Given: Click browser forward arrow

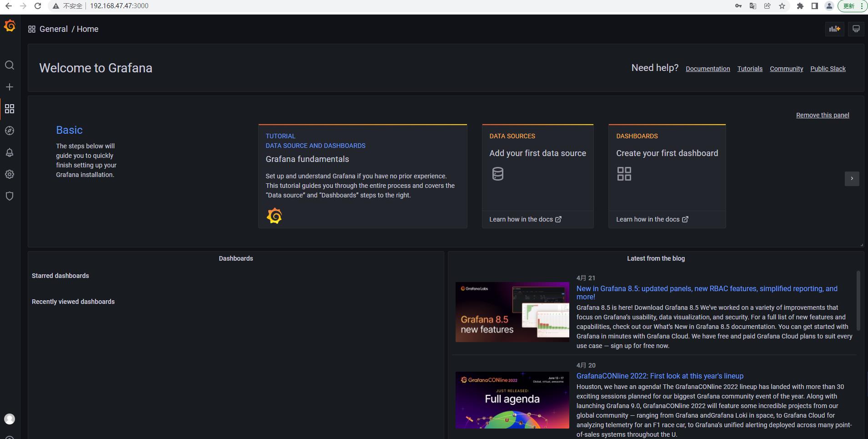Looking at the screenshot, I should (23, 6).
